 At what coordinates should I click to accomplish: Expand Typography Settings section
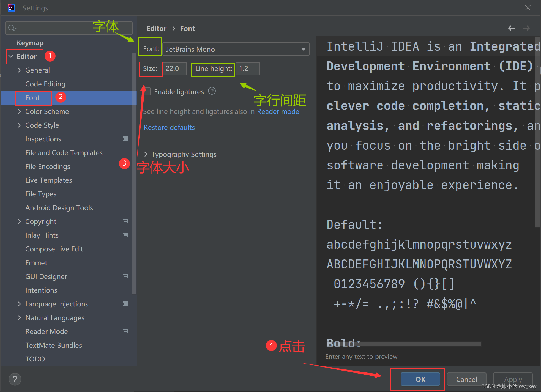[146, 154]
